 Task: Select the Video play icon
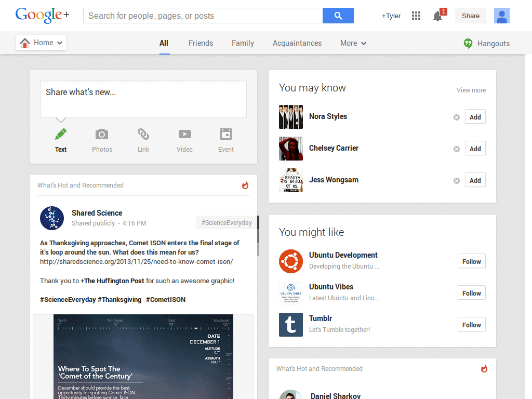184,135
